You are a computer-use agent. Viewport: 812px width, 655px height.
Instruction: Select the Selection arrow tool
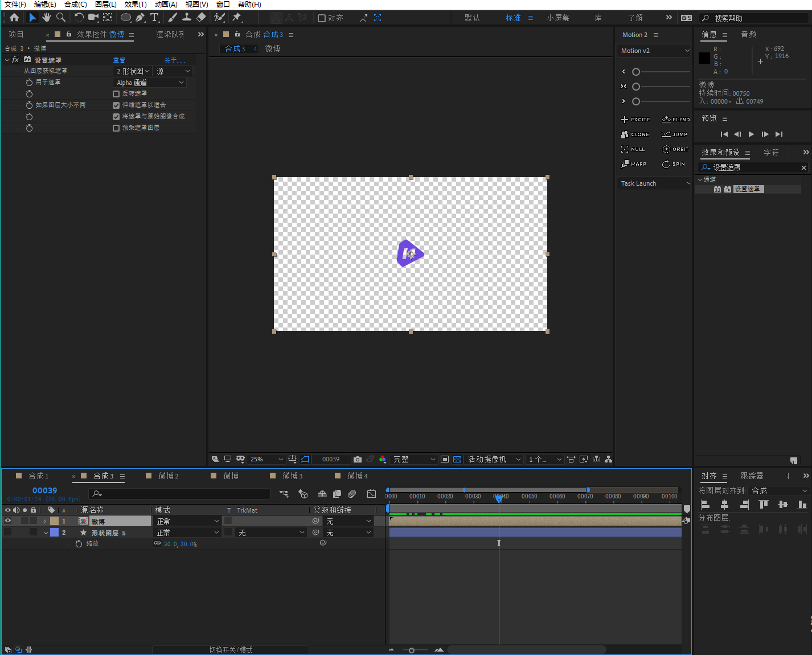point(32,18)
